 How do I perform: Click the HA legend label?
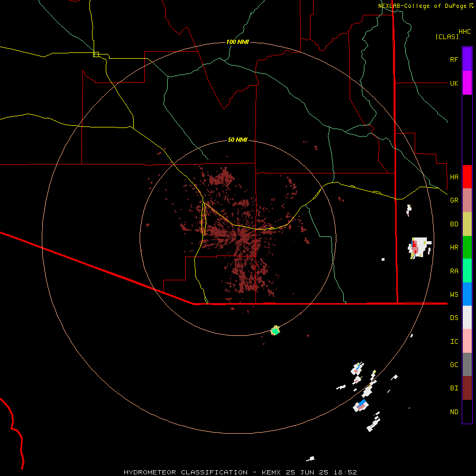tap(454, 177)
